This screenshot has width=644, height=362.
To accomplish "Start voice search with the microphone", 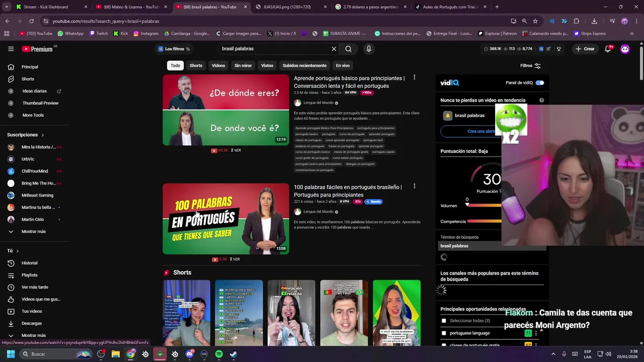I will tap(369, 49).
